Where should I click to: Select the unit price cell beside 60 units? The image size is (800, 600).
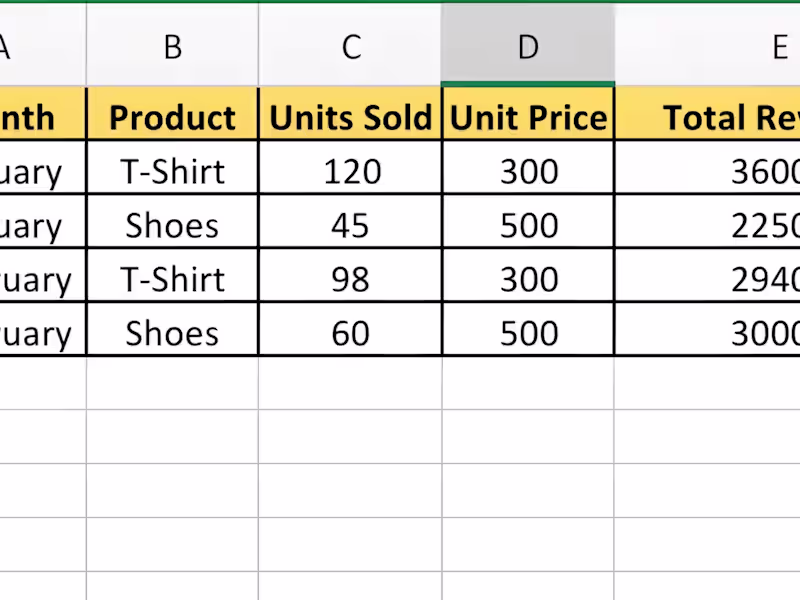tap(528, 333)
